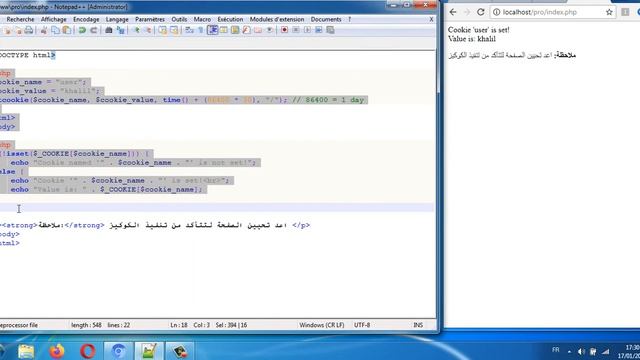Viewport: 640px width, 360px height.
Task: Toggle the Document Map icon
Action: (235, 30)
